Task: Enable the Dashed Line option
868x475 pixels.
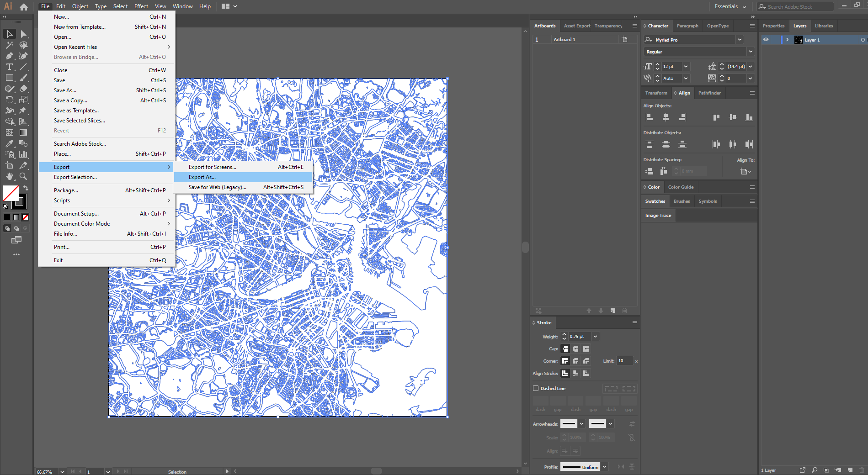Action: (536, 388)
